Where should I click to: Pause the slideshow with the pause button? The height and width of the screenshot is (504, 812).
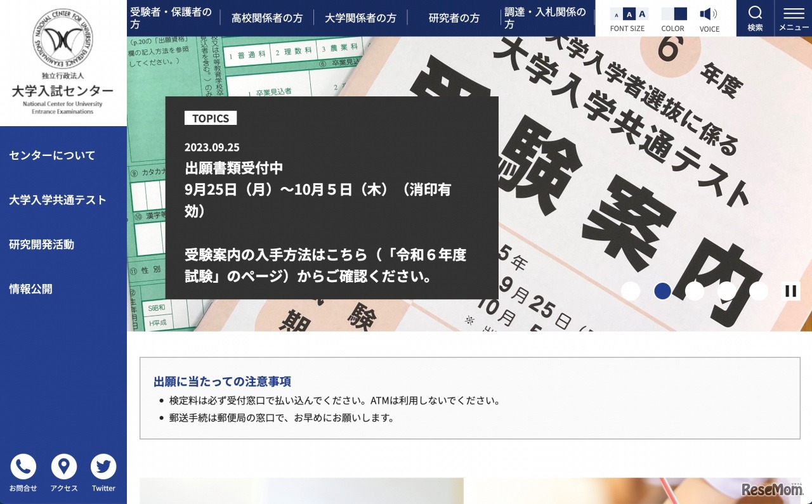click(x=790, y=291)
